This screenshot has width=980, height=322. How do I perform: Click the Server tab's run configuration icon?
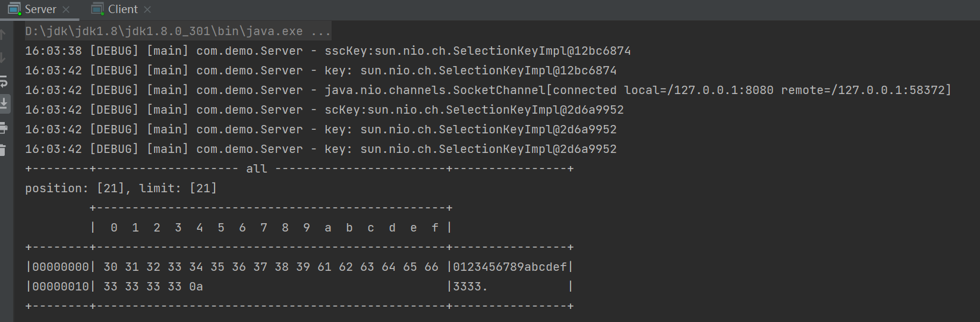point(14,9)
